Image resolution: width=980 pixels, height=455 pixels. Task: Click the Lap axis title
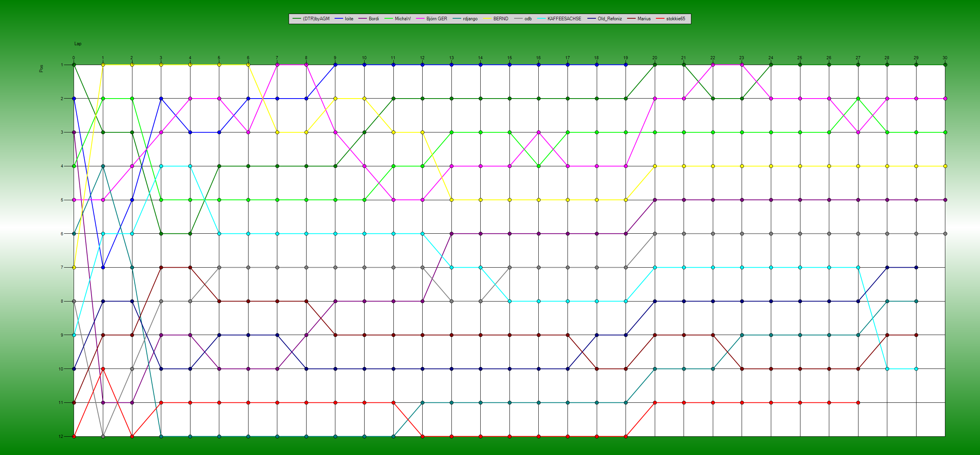click(x=78, y=44)
